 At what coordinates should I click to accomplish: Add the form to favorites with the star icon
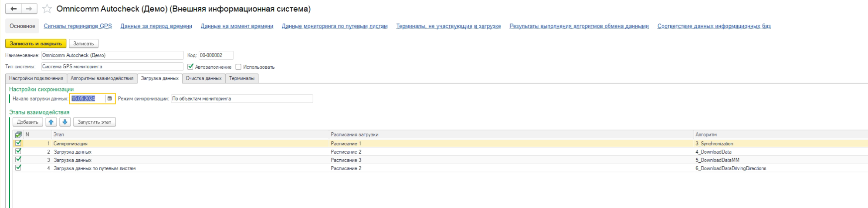47,9
